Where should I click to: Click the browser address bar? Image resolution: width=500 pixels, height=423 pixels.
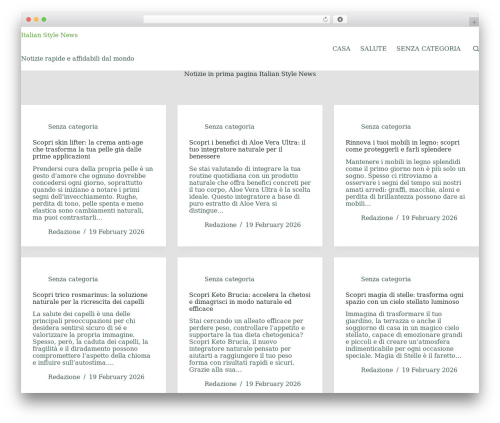pos(236,19)
